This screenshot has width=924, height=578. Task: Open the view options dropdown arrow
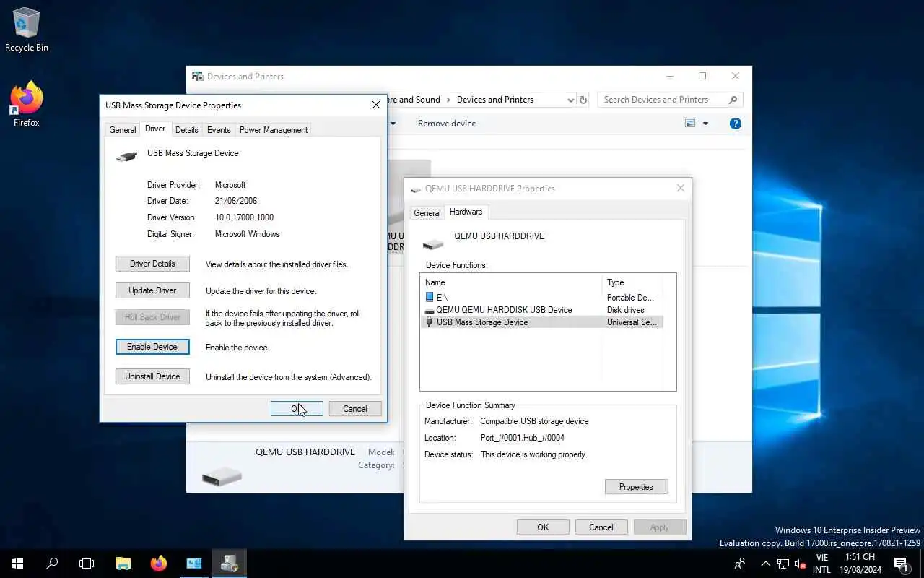point(706,124)
